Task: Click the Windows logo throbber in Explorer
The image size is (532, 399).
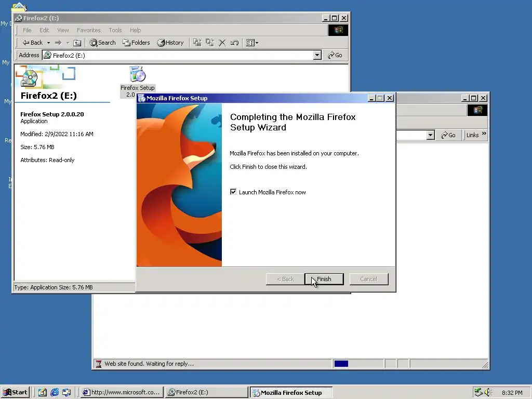Action: point(338,30)
